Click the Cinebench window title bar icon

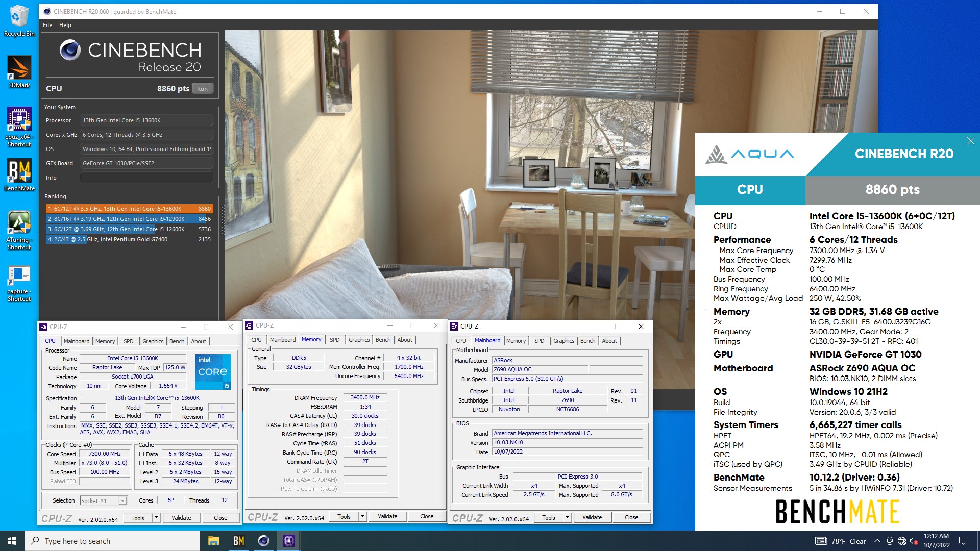point(47,11)
